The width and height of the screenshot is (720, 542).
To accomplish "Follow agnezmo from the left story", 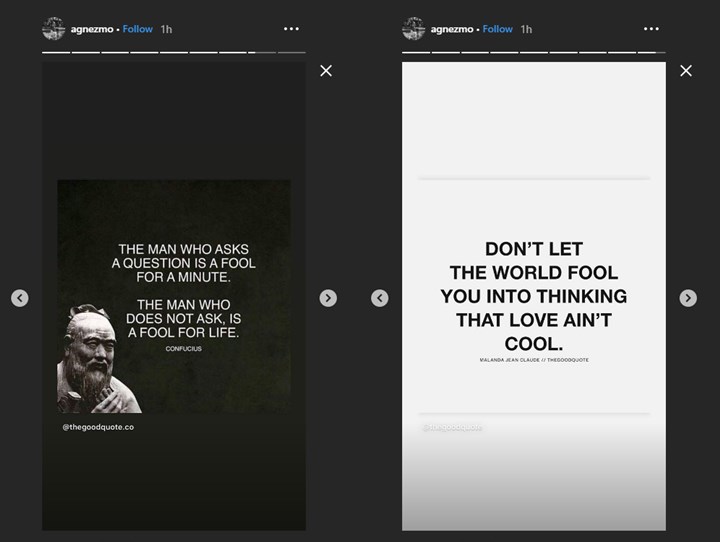I will tap(137, 29).
